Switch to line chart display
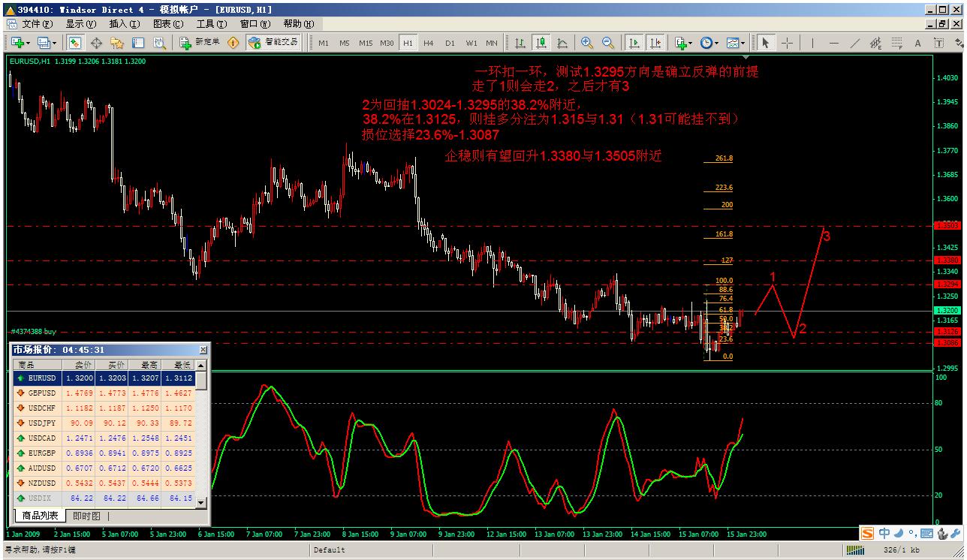The image size is (967, 560). (562, 43)
